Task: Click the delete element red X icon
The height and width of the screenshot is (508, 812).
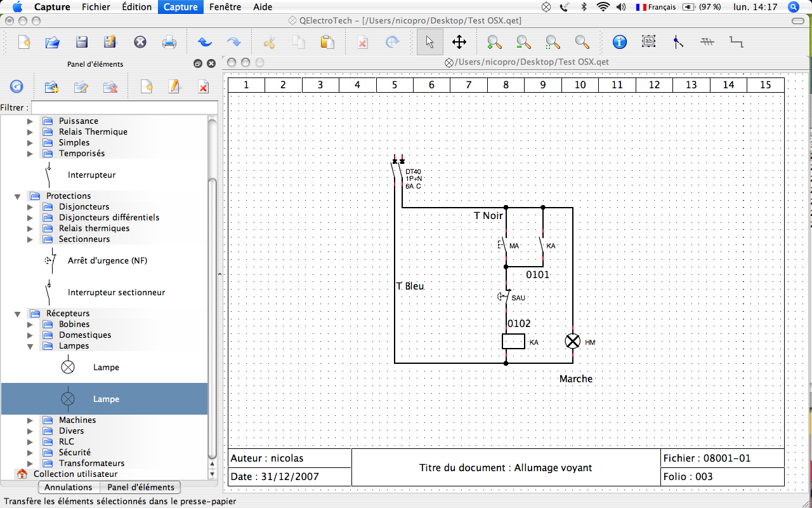Action: pyautogui.click(x=204, y=87)
